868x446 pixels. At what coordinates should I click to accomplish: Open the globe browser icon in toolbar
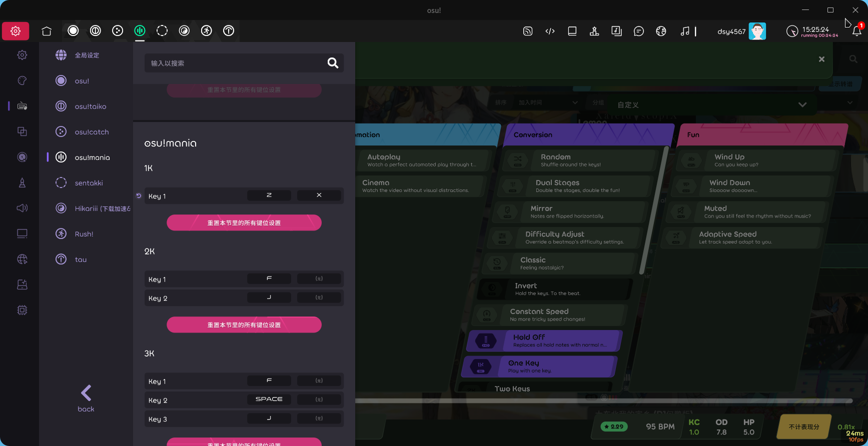pos(661,31)
